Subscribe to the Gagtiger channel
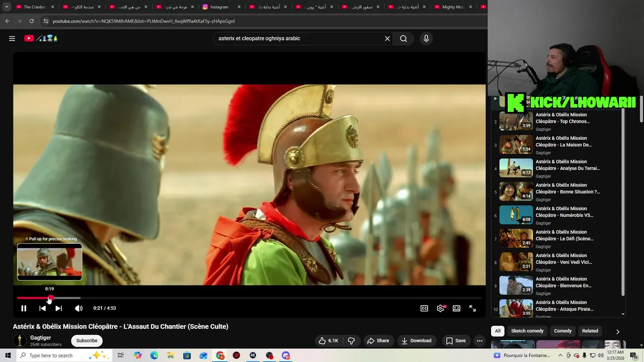The height and width of the screenshot is (362, 644). [x=87, y=340]
